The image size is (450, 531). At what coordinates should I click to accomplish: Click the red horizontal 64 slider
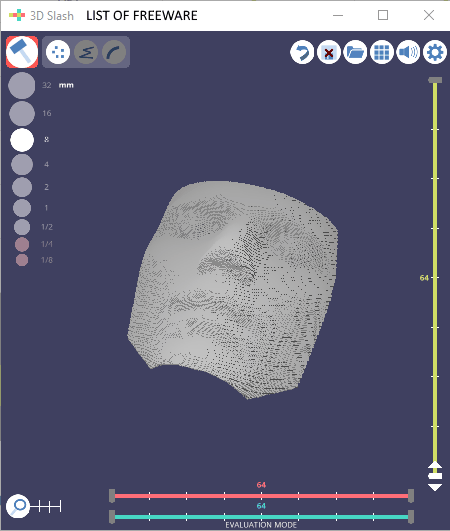coord(261,496)
